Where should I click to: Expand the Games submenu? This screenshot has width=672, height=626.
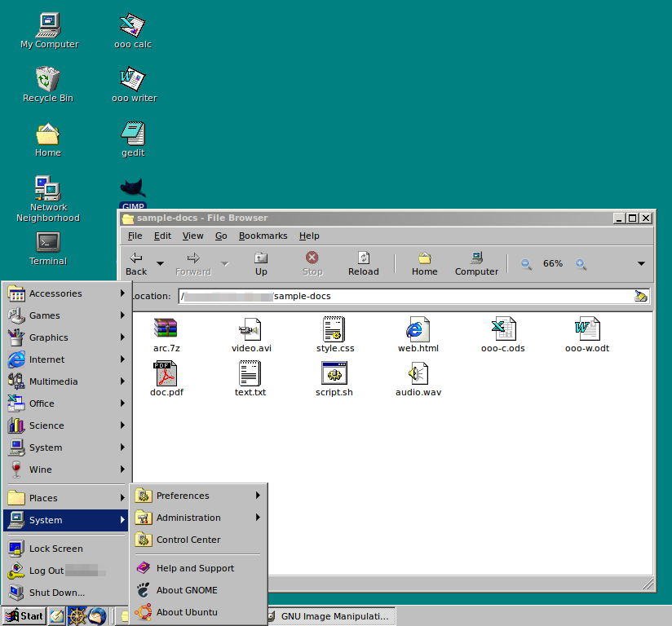(66, 315)
